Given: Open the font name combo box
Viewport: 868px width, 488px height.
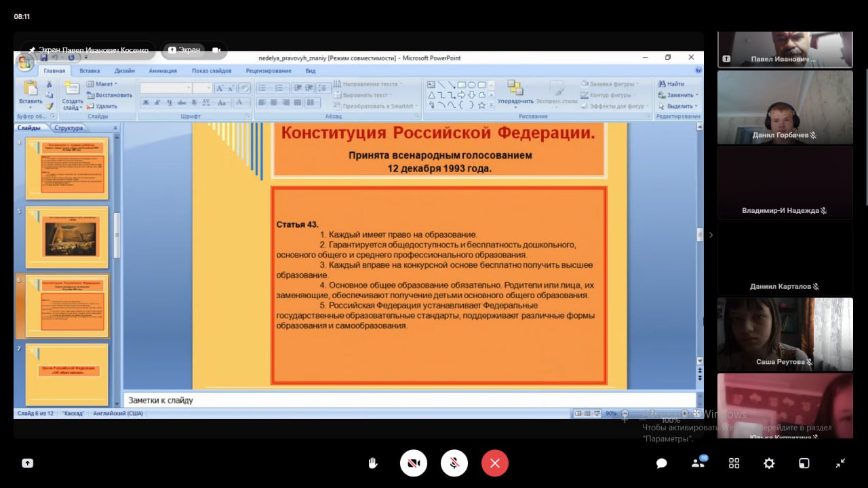Looking at the screenshot, I should pos(165,88).
